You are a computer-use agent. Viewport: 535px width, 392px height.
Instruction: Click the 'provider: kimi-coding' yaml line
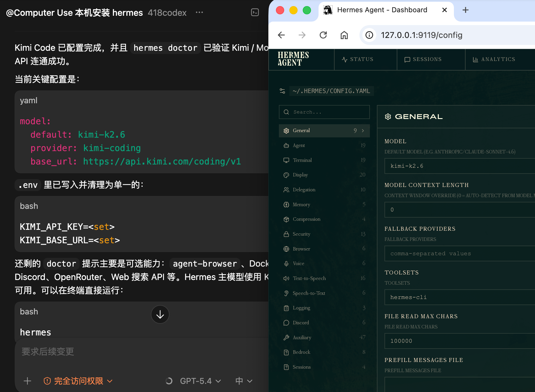pyautogui.click(x=85, y=148)
